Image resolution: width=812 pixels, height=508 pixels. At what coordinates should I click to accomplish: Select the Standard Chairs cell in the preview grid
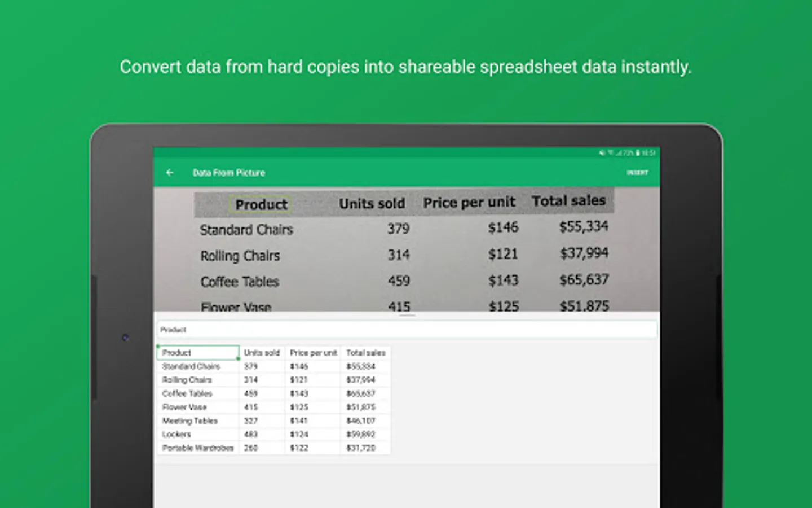198,366
